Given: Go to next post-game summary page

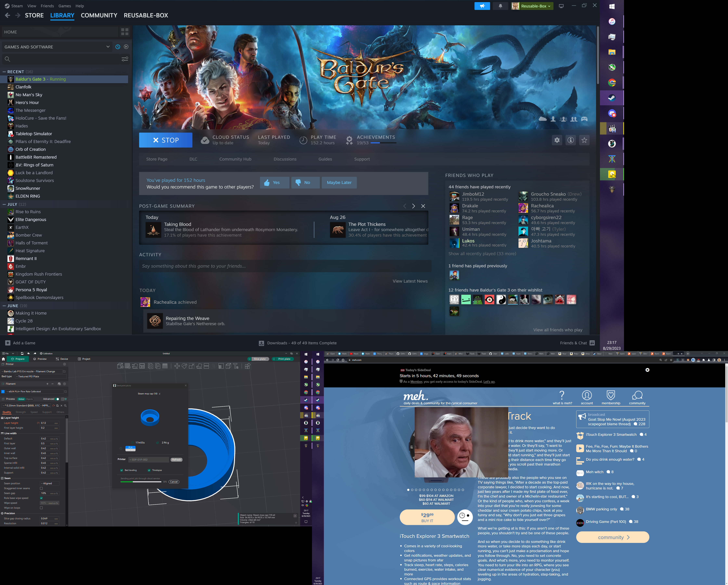Looking at the screenshot, I should (413, 206).
